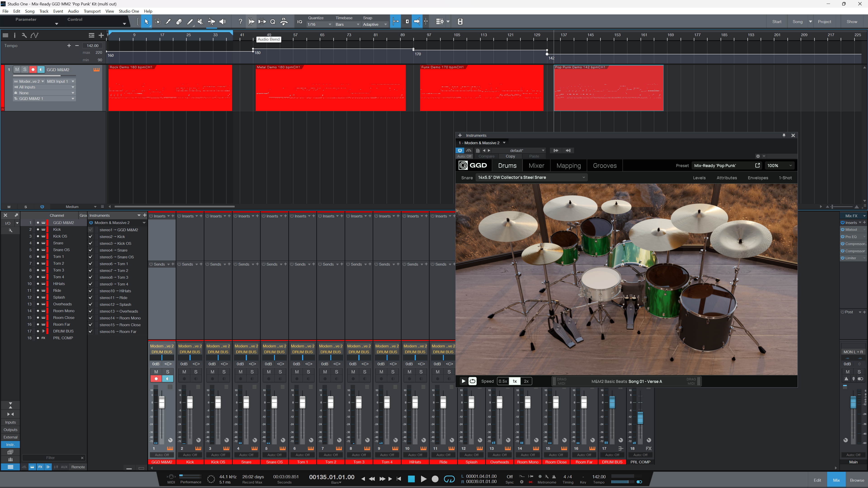Select the Listen speaker tool

[222, 21]
